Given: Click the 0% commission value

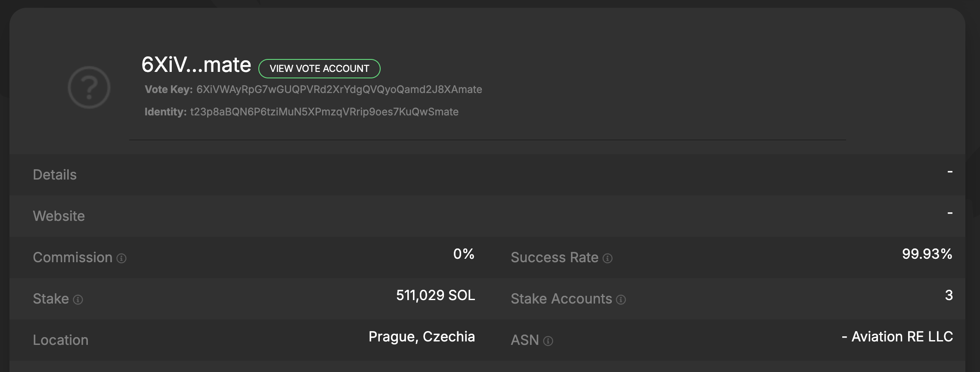Looking at the screenshot, I should pyautogui.click(x=464, y=254).
